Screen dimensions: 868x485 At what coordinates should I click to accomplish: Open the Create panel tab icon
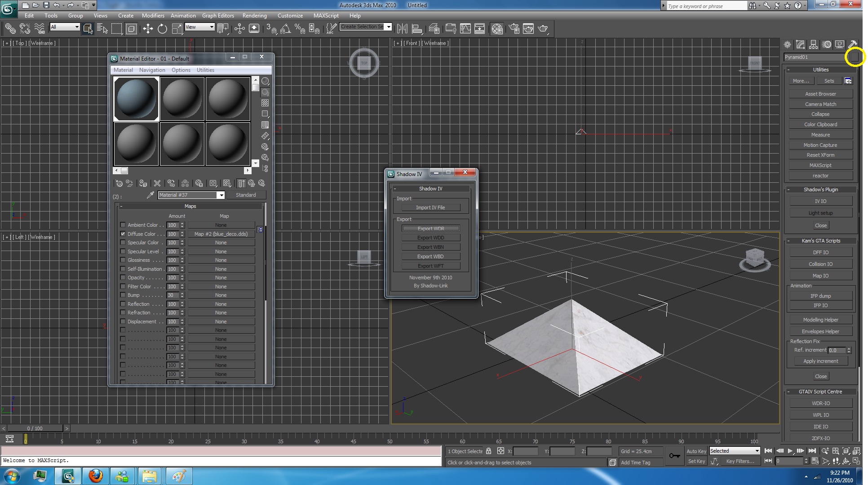tap(787, 44)
